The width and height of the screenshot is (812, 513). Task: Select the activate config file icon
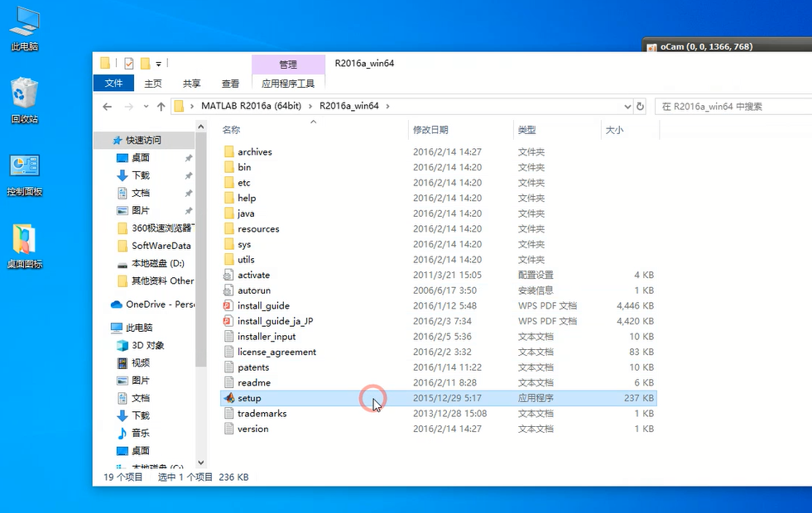pyautogui.click(x=228, y=275)
